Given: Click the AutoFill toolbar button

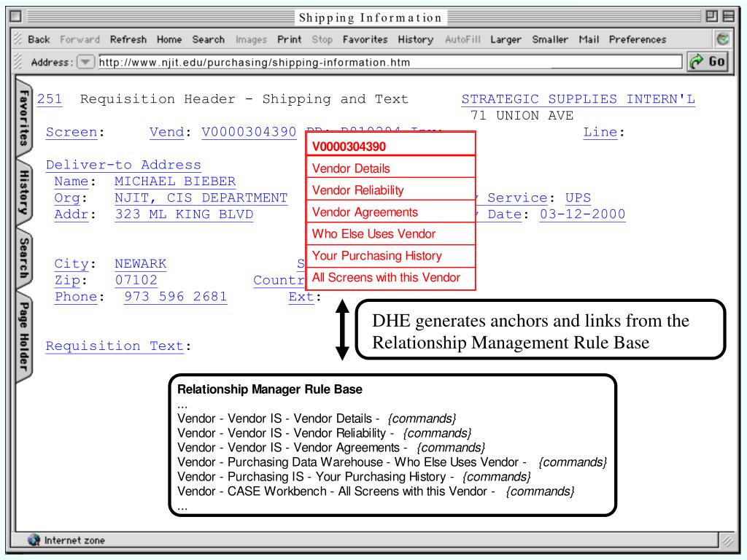Looking at the screenshot, I should (462, 39).
